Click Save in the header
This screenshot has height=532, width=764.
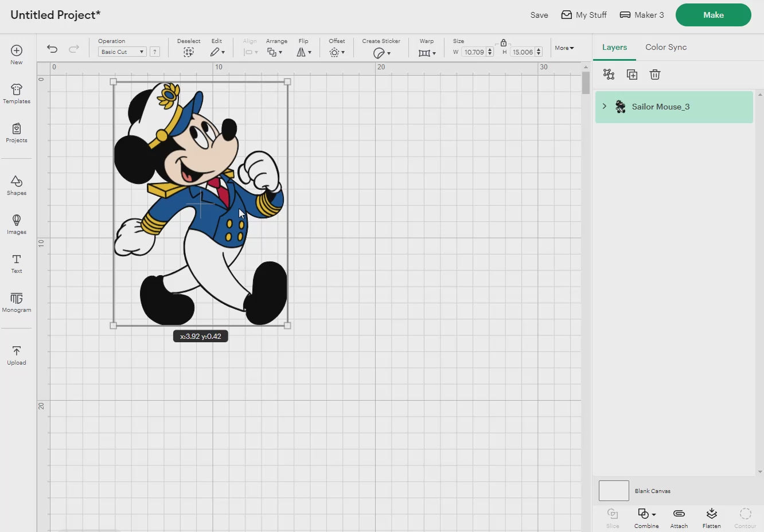point(539,15)
